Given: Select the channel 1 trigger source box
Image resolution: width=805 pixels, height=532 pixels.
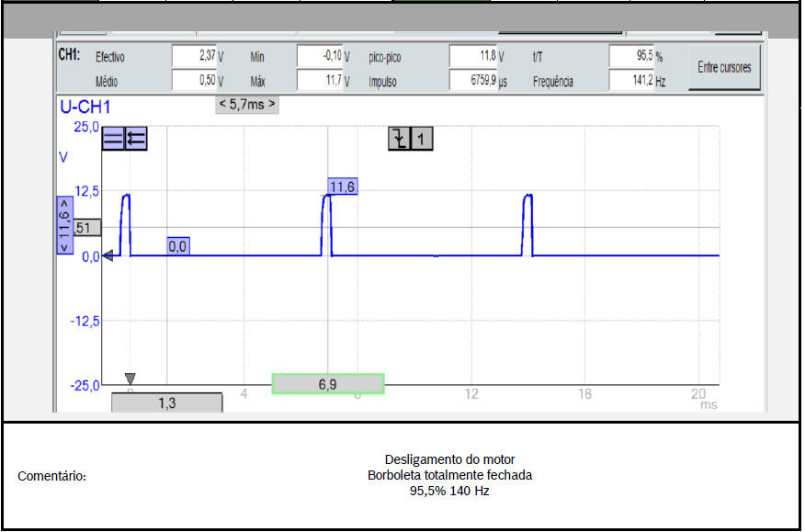Looking at the screenshot, I should [422, 139].
